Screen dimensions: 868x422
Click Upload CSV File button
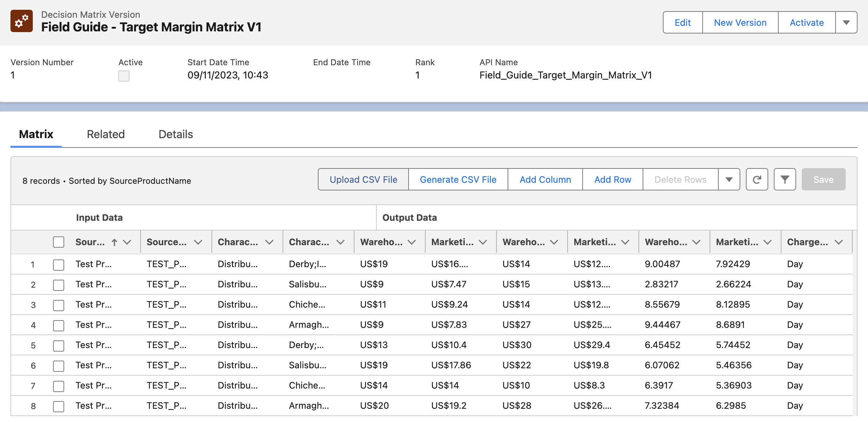click(363, 180)
